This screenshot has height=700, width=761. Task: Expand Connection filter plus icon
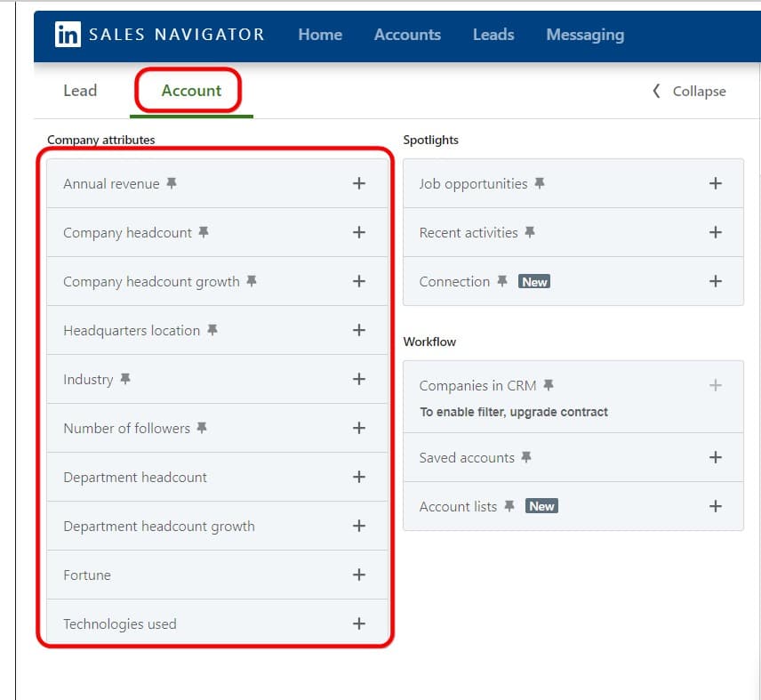click(715, 281)
